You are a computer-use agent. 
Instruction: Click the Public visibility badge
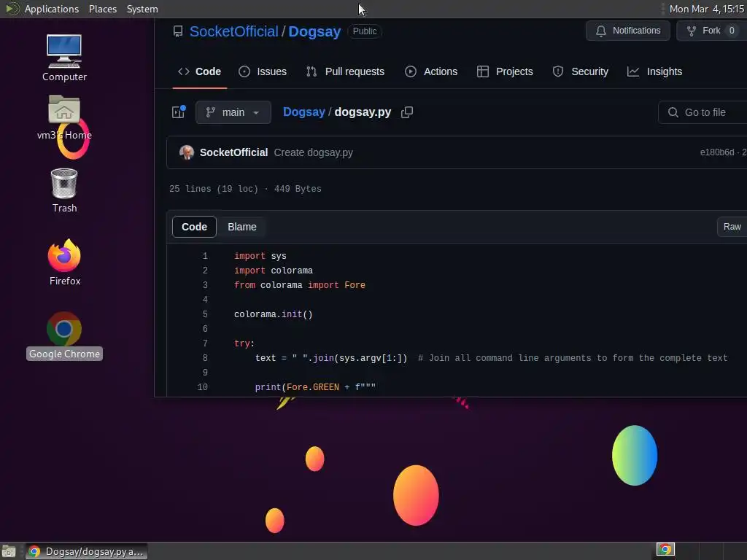[x=365, y=31]
